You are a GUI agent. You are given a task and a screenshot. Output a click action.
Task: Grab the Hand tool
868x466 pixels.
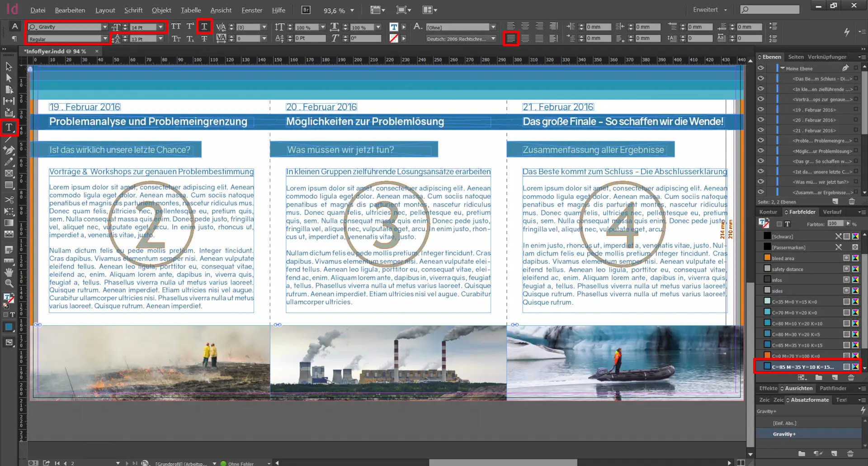coord(9,272)
